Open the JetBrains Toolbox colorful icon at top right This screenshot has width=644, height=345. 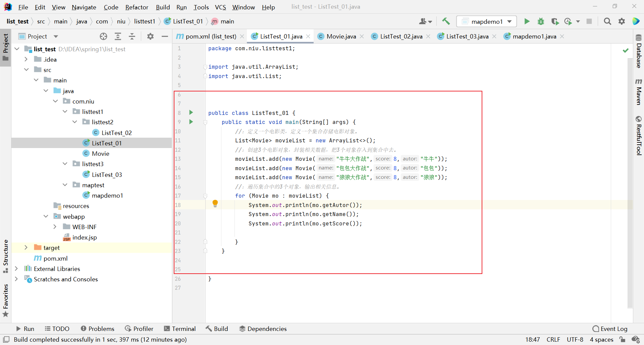tap(636, 21)
